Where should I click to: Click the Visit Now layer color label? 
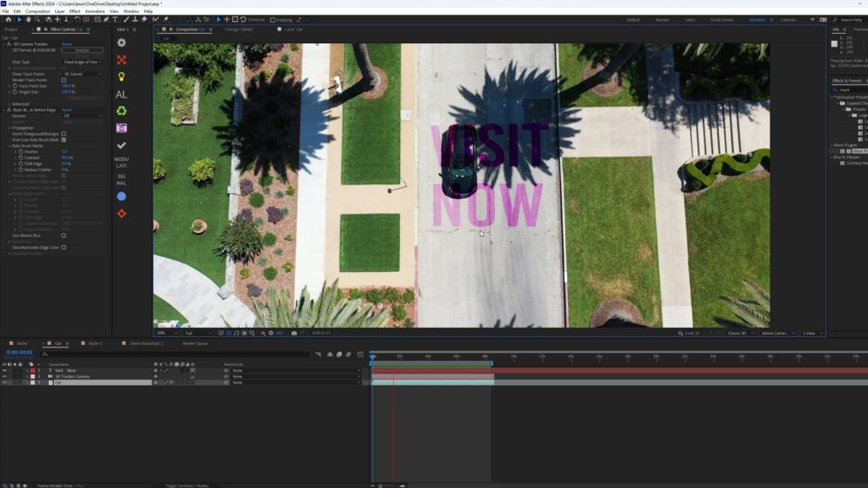[x=33, y=371]
